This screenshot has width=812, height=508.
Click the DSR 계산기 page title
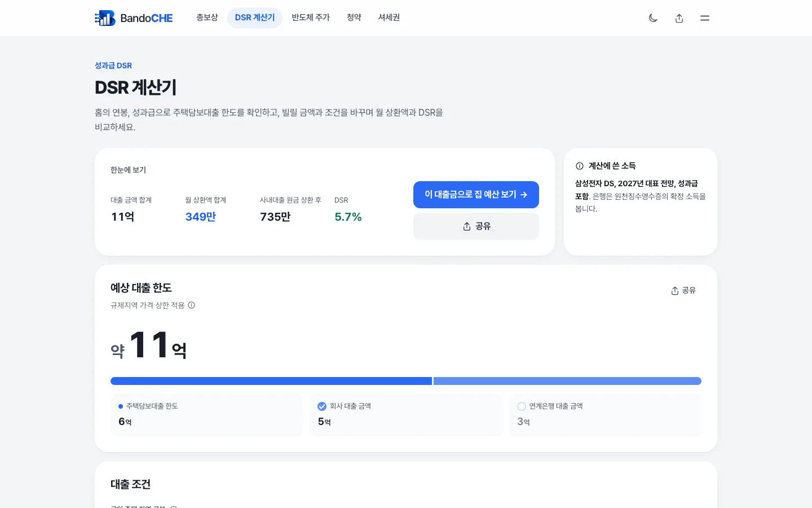[135, 87]
